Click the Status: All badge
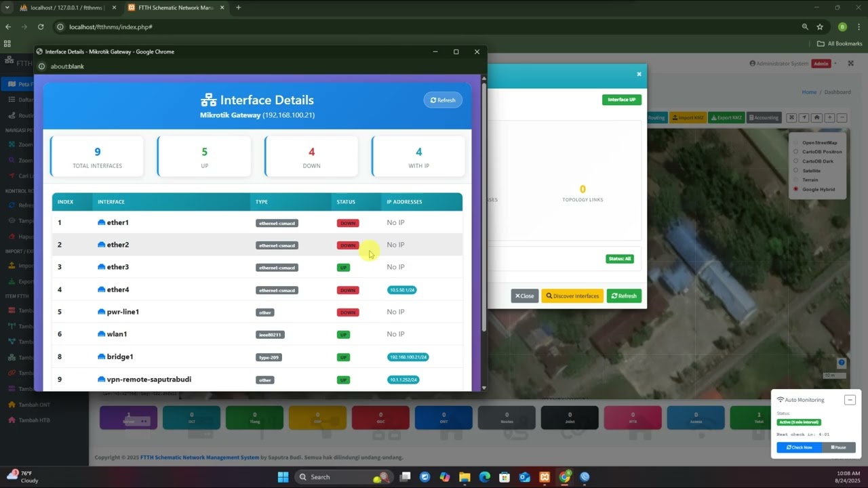868x488 pixels. point(620,259)
